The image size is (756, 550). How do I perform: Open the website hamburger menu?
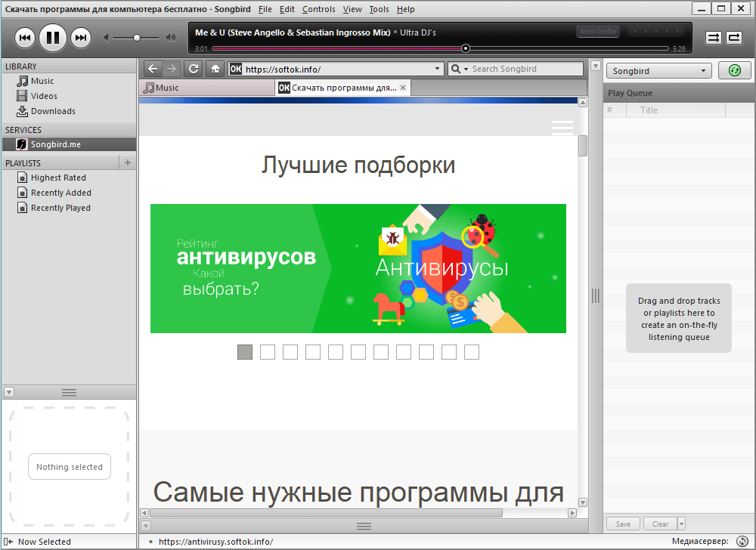click(562, 128)
